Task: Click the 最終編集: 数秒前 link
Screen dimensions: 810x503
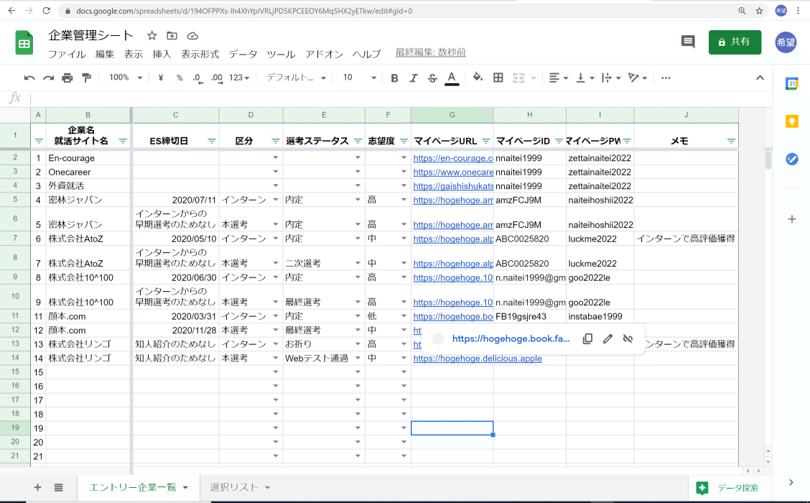Action: point(430,52)
